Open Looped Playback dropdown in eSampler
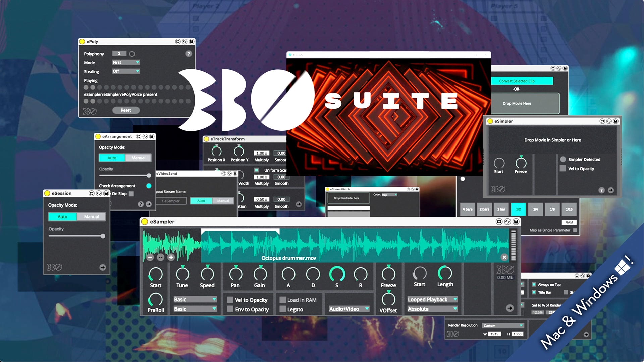The height and width of the screenshot is (362, 644). coord(432,299)
